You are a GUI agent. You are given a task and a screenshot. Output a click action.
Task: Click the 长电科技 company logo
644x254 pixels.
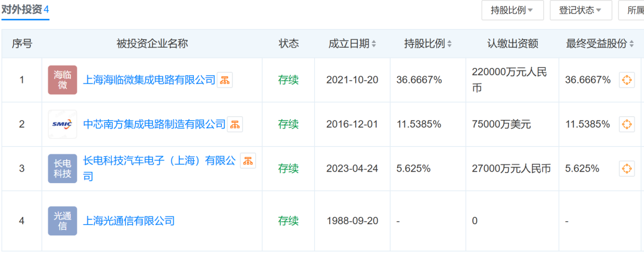[63, 168]
